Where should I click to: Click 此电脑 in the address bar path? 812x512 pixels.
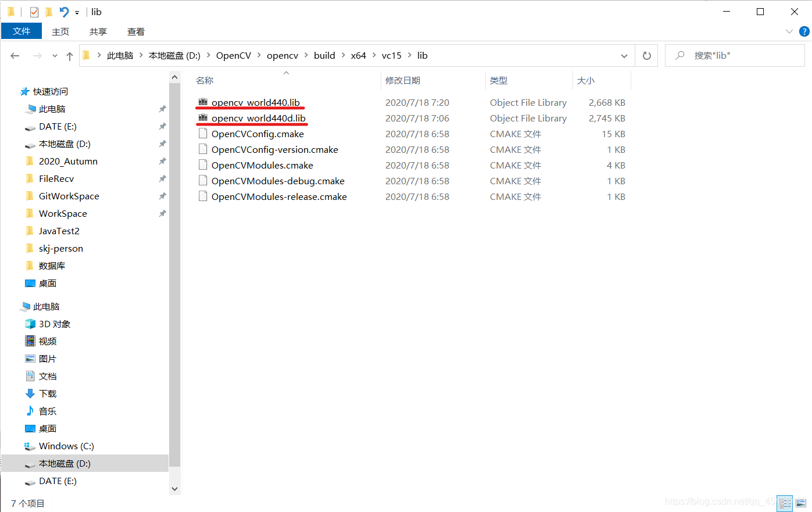pos(120,56)
